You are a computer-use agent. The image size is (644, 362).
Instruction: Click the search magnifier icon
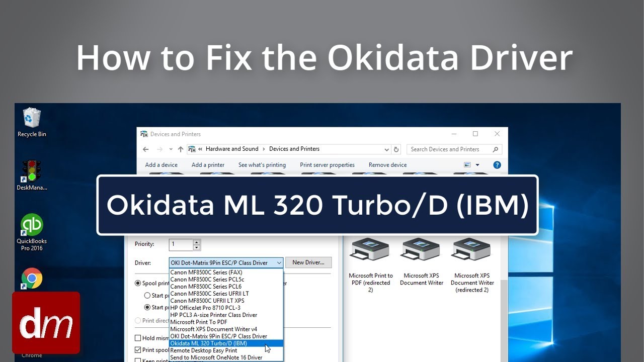pyautogui.click(x=495, y=149)
